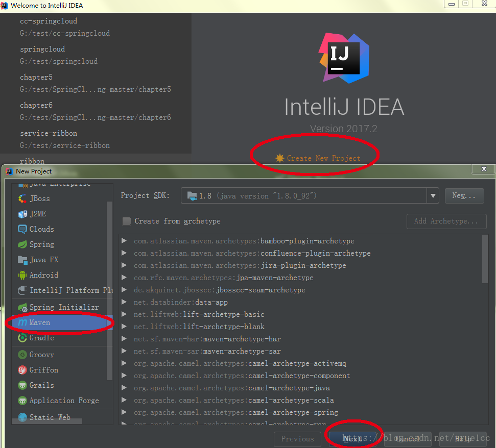The height and width of the screenshot is (448, 496).
Task: Click the New... SDK button
Action: tap(464, 196)
